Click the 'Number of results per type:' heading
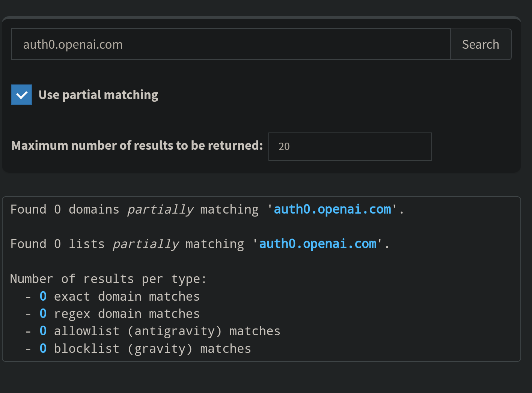 click(x=109, y=279)
